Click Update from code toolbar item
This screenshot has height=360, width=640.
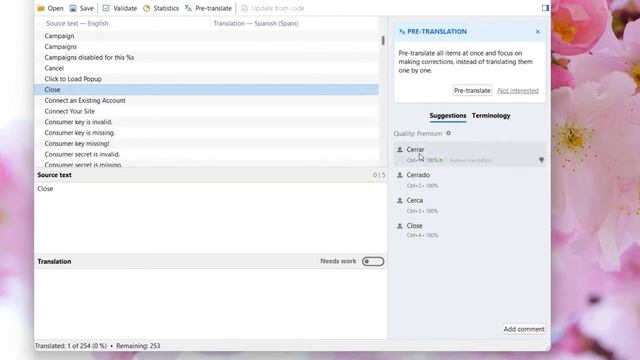[x=273, y=8]
